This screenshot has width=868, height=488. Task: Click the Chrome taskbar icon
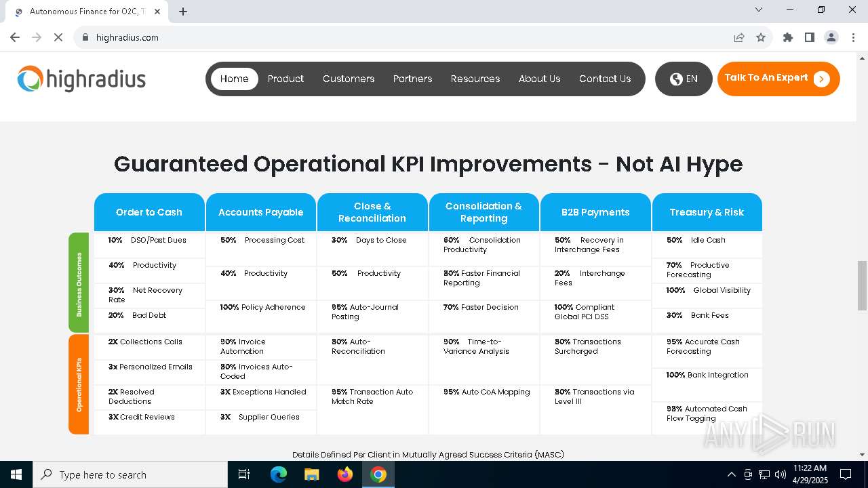tap(378, 474)
